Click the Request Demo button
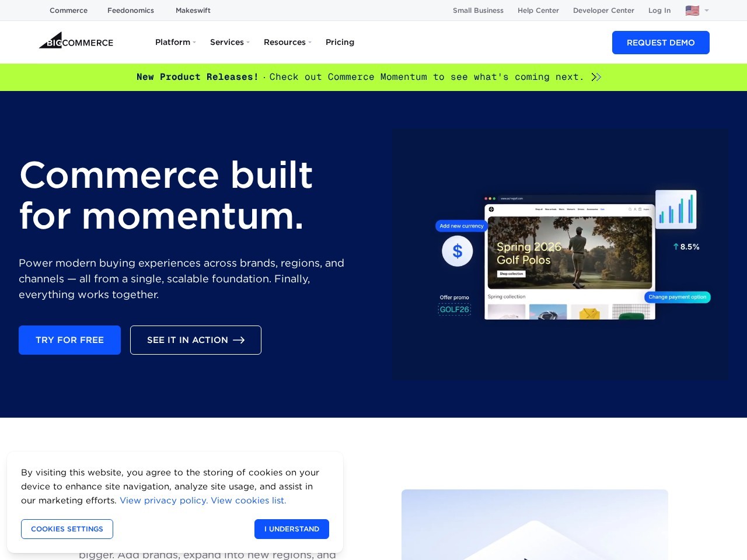This screenshot has width=747, height=560. [661, 43]
